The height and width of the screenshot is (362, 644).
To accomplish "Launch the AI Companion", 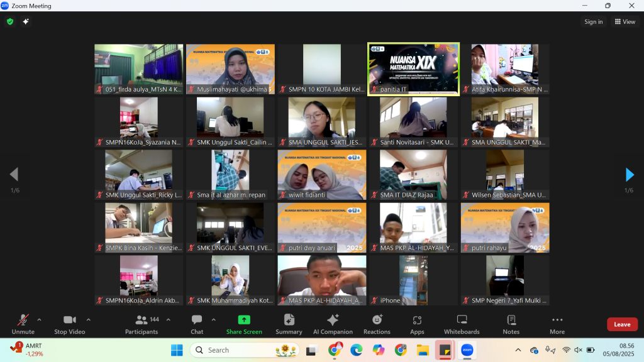I will 333,324.
